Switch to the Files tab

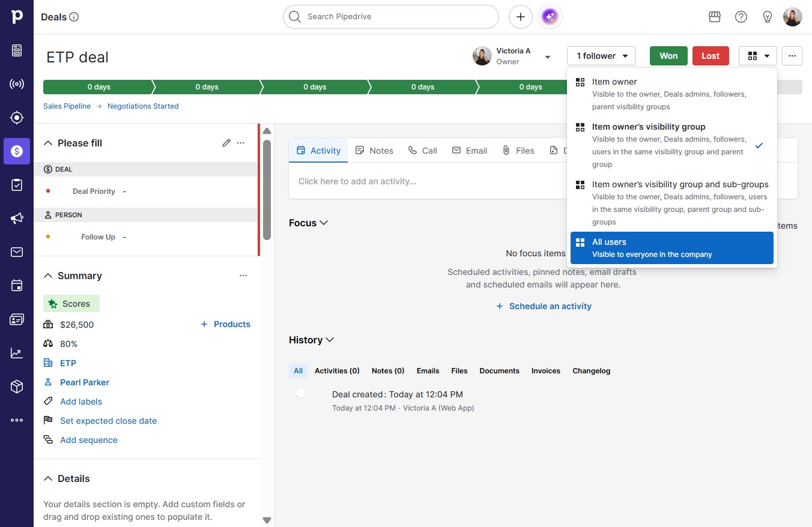[518, 151]
